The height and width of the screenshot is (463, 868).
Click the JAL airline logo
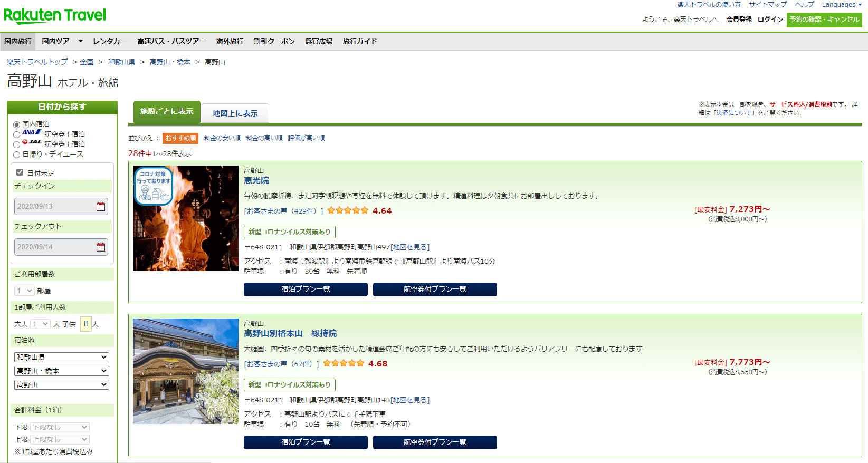[x=32, y=142]
